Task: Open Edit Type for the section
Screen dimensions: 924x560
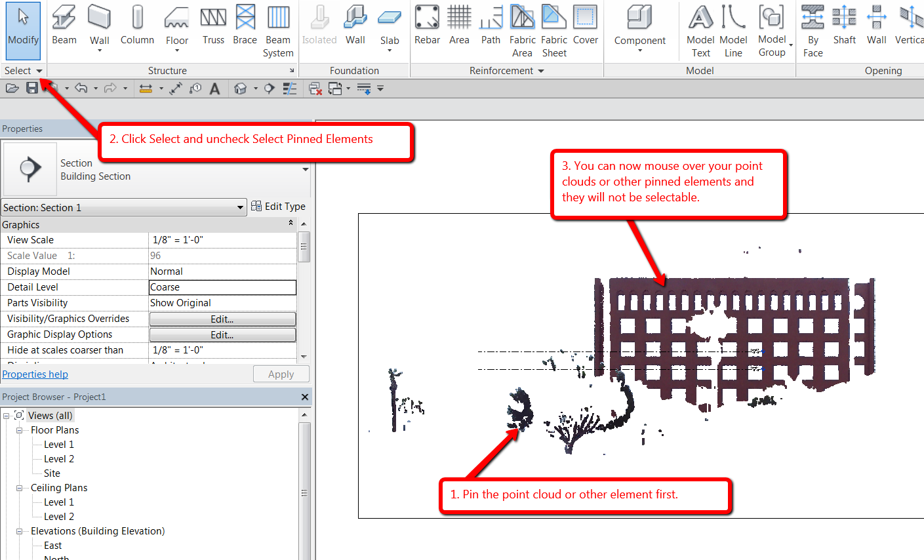Action: (278, 206)
